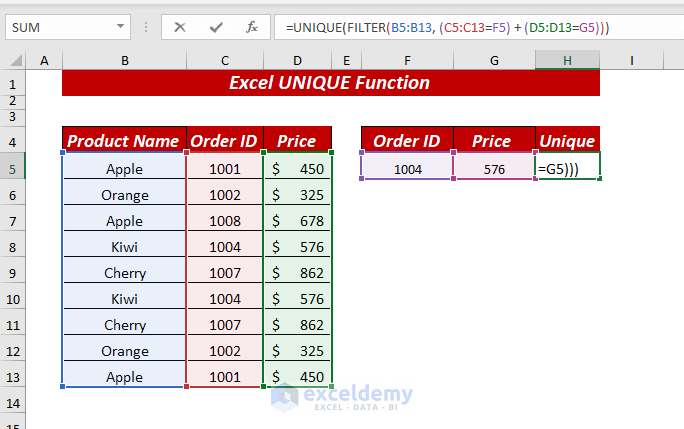Select price $ 450 in row 13
Viewport: 684px width, 429px height.
[x=298, y=374]
